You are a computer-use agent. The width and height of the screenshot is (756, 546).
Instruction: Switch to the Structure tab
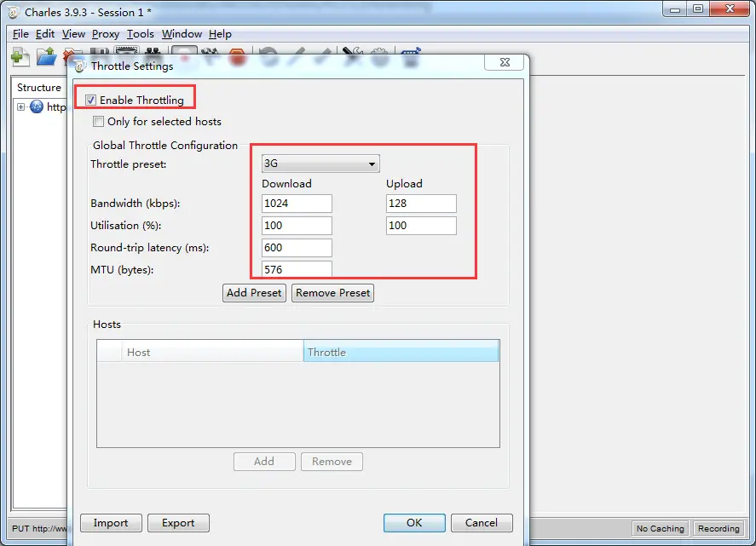[x=39, y=87]
